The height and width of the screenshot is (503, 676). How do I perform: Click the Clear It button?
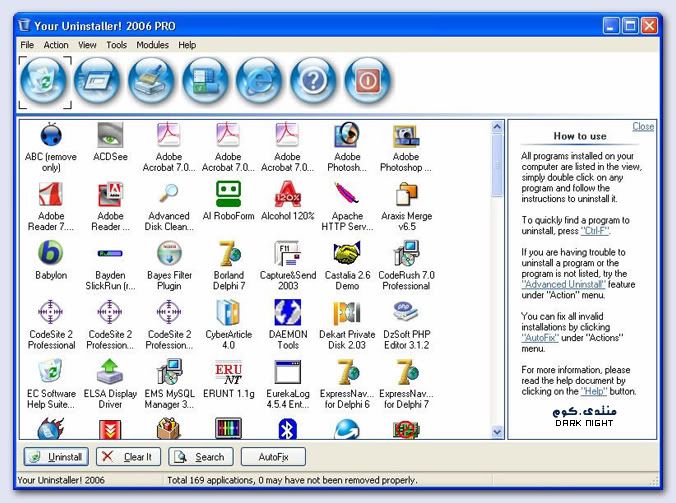pyautogui.click(x=128, y=457)
